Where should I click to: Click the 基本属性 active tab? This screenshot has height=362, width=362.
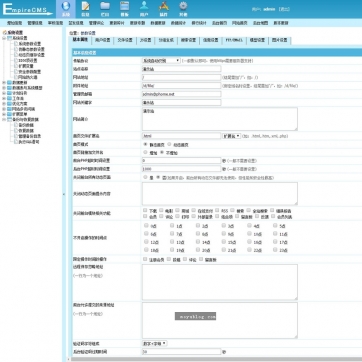point(80,40)
